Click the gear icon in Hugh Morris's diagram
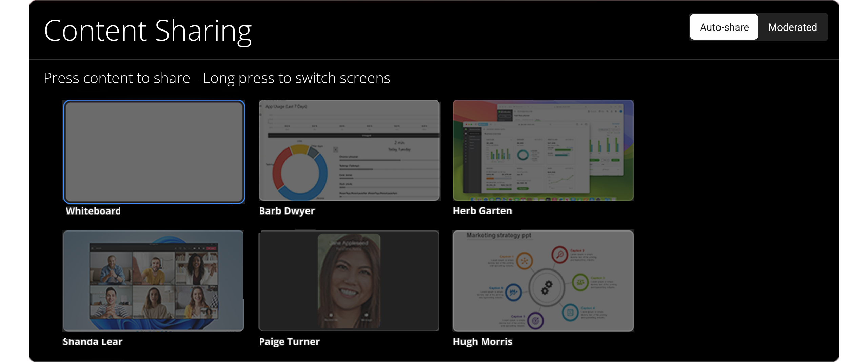The width and height of the screenshot is (868, 362). [x=546, y=287]
